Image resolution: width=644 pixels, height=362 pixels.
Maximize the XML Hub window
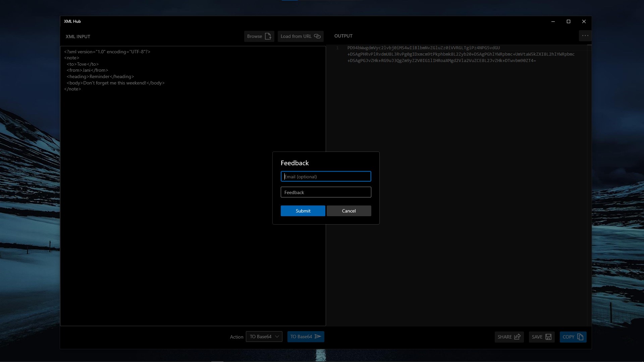(569, 21)
